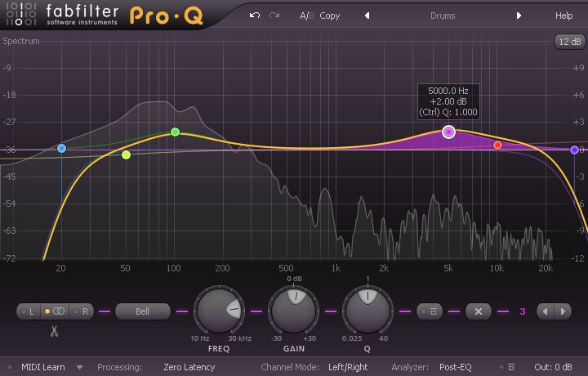Open the Drums preset menu

[443, 16]
